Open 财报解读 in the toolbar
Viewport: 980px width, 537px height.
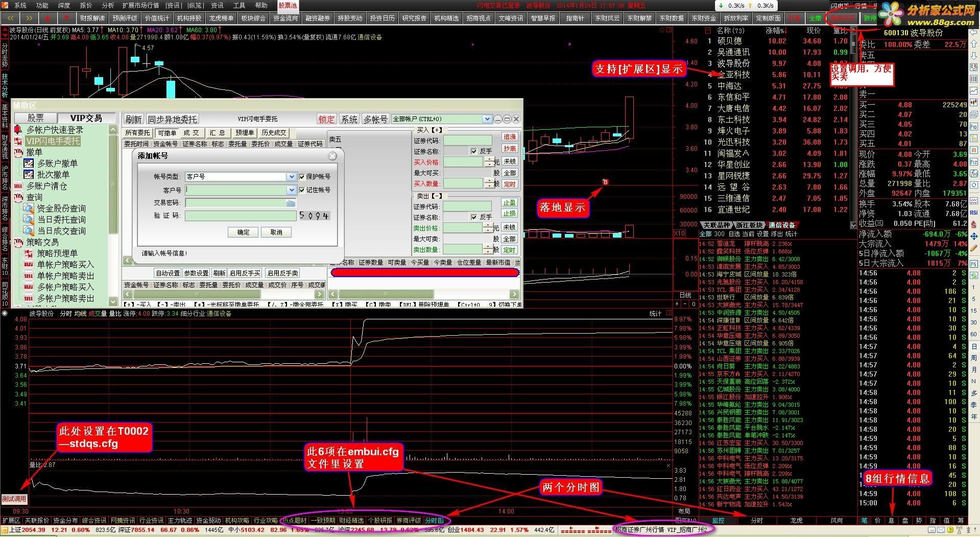click(x=92, y=18)
